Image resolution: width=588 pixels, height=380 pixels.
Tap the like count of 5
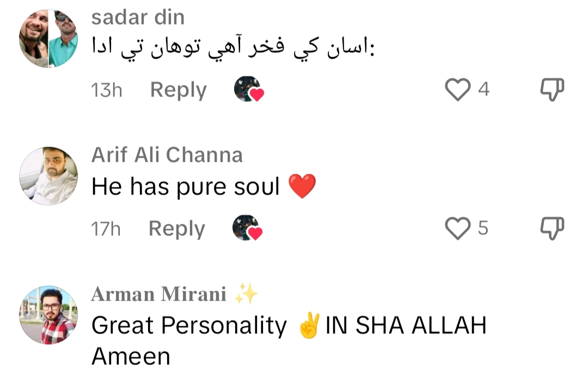483,228
